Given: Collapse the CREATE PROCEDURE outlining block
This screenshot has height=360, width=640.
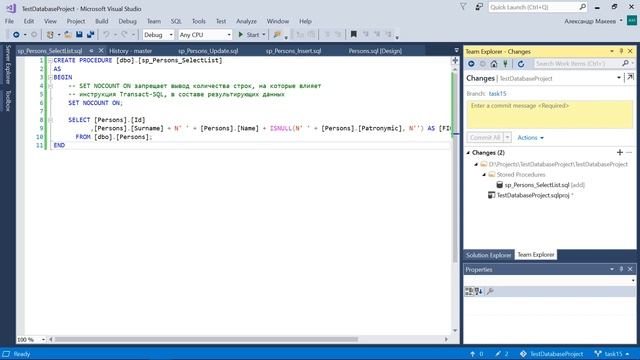Looking at the screenshot, I should coord(50,60).
